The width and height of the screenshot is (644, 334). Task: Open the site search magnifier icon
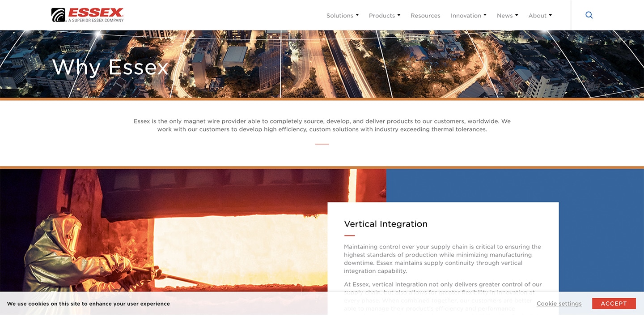[x=589, y=15]
